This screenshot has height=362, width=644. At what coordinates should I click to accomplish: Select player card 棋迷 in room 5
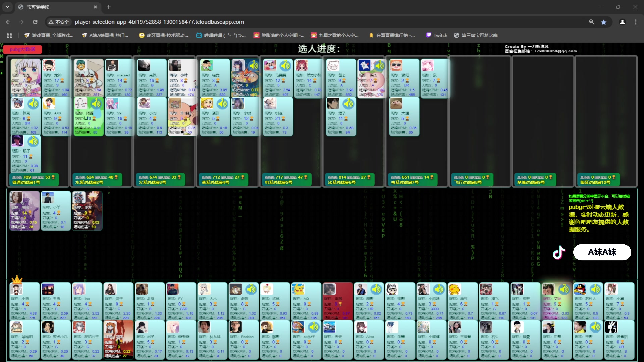click(x=278, y=116)
